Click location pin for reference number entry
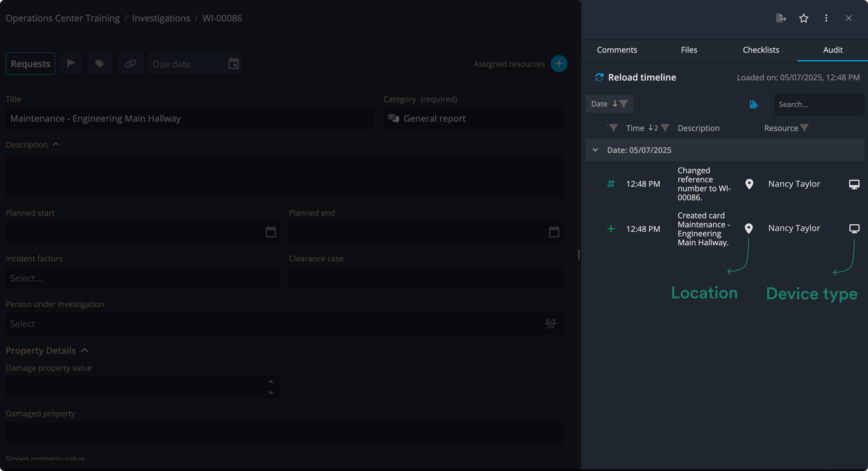The image size is (868, 471). tap(749, 184)
